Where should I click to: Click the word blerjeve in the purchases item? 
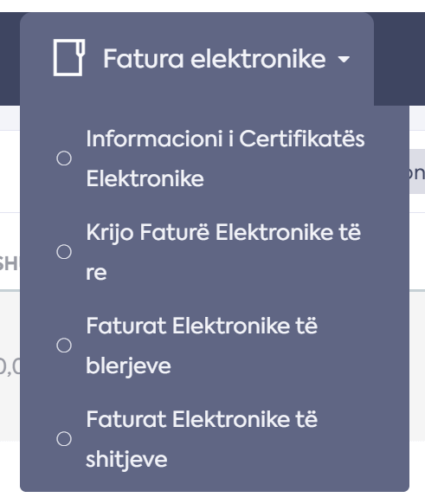(x=128, y=365)
